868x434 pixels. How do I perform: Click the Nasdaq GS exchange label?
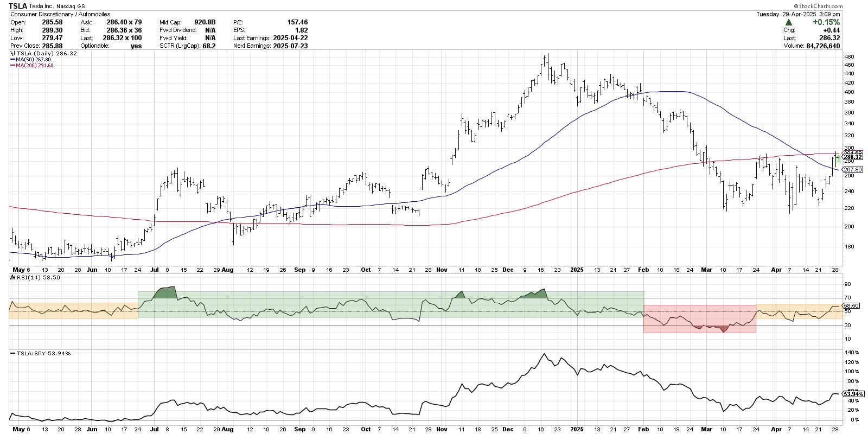[x=71, y=6]
